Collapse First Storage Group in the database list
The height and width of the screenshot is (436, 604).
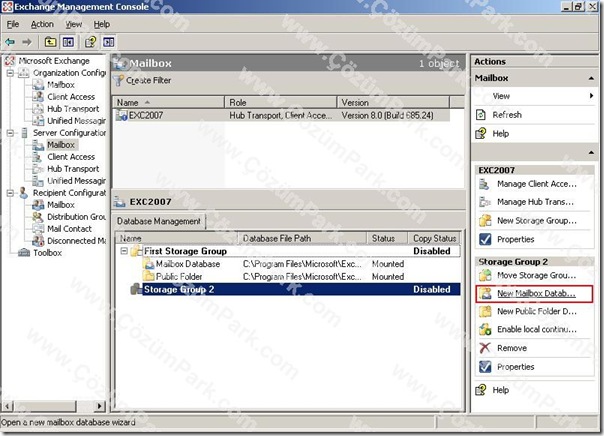coord(124,251)
